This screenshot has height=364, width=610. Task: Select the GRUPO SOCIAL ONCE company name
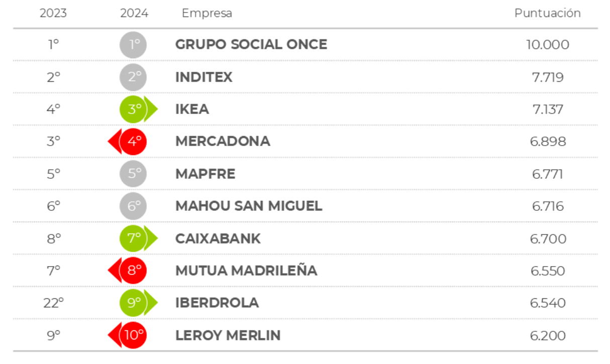pos(251,45)
